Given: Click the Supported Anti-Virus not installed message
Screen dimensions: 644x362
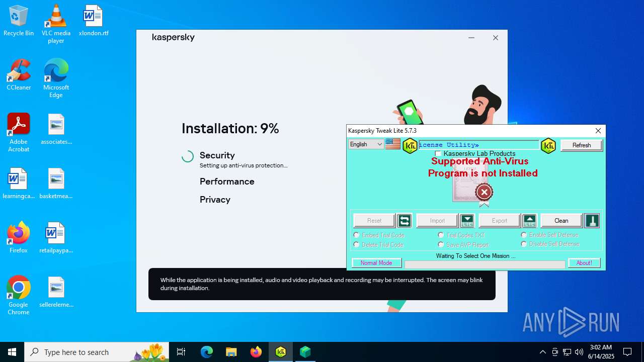Looking at the screenshot, I should (x=482, y=167).
